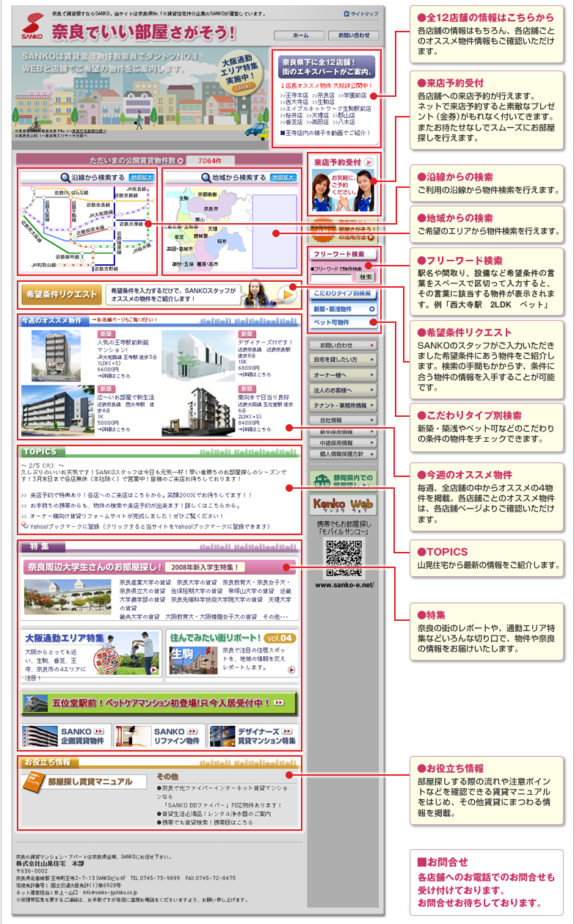This screenshot has width=574, height=924.
Task: Click the arrow icon beside ただいまの公開賃貸物件数
Action: tap(181, 159)
